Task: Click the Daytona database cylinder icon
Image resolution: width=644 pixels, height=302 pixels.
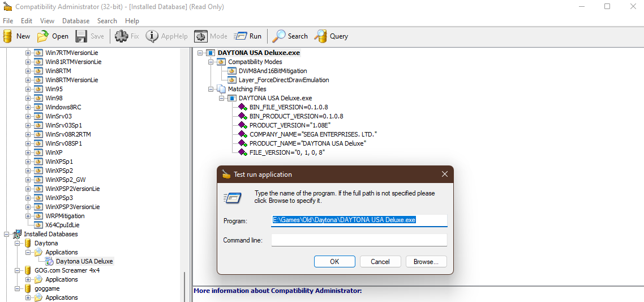Action: tap(28, 243)
